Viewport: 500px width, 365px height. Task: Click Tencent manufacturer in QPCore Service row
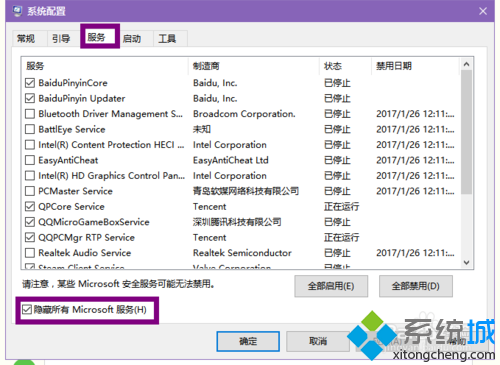pyautogui.click(x=209, y=206)
